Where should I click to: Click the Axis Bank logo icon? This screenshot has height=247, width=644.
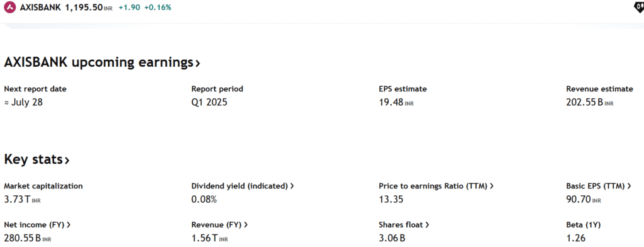click(x=10, y=8)
